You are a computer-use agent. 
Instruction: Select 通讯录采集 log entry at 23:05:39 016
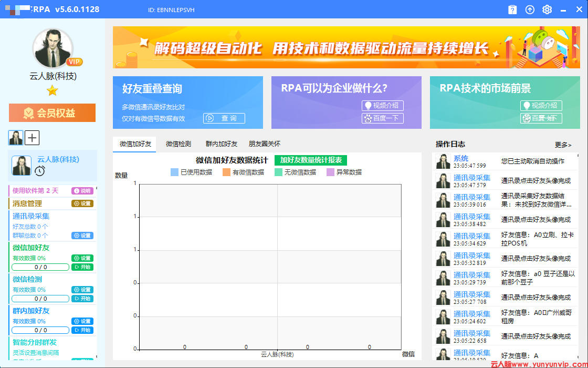[x=505, y=200]
